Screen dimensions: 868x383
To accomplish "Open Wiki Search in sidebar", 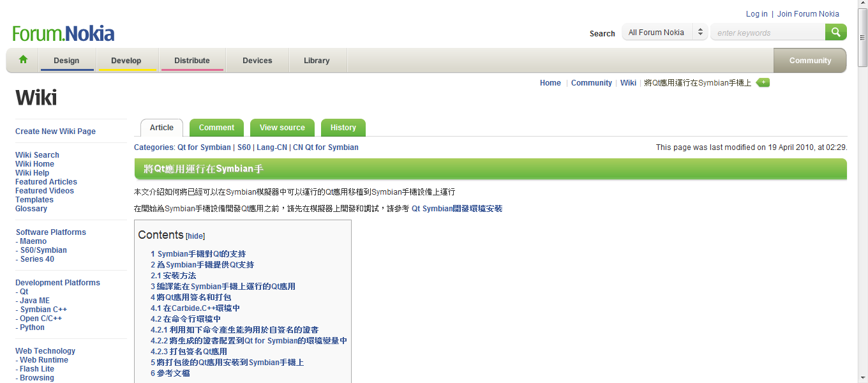I will 37,155.
